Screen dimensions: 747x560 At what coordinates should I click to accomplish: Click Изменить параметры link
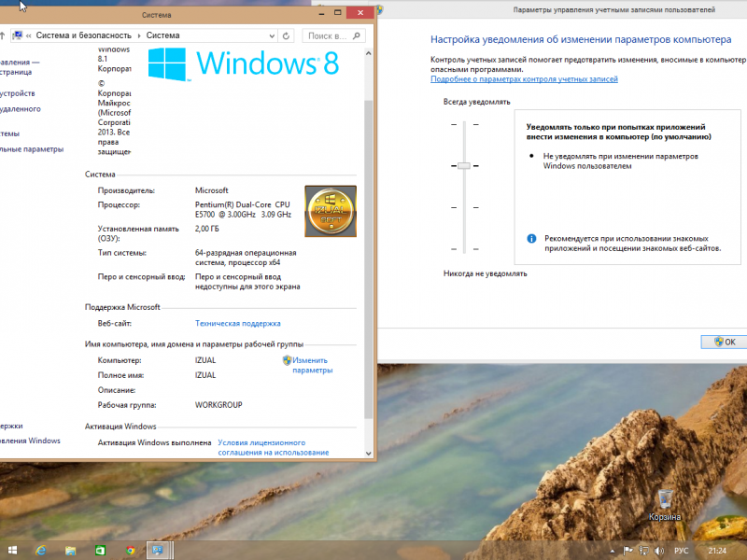[x=313, y=365]
